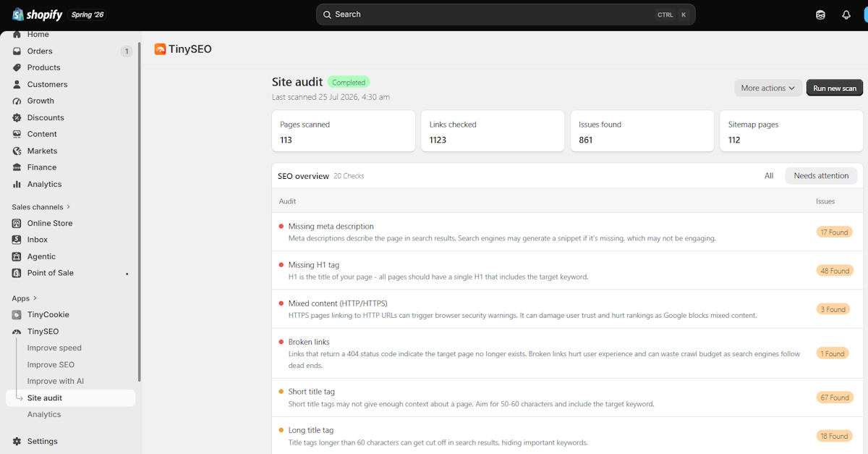Open the notifications bell
868x454 pixels.
pos(846,14)
